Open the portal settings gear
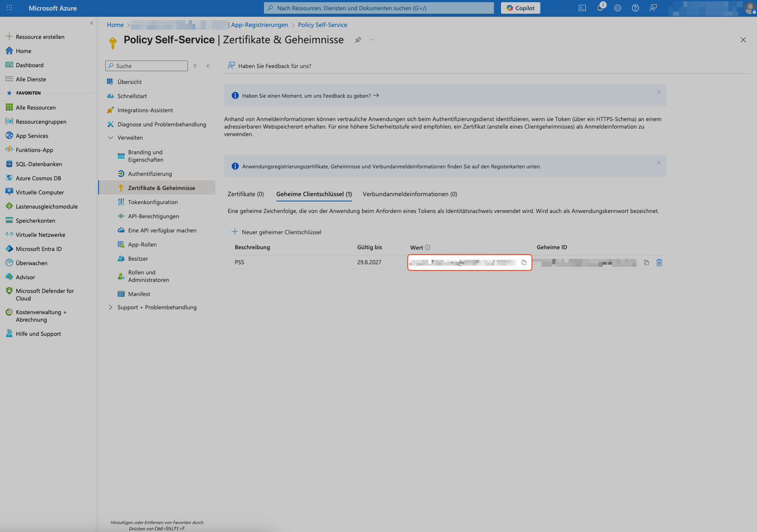Viewport: 757px width, 532px height. 618,8
